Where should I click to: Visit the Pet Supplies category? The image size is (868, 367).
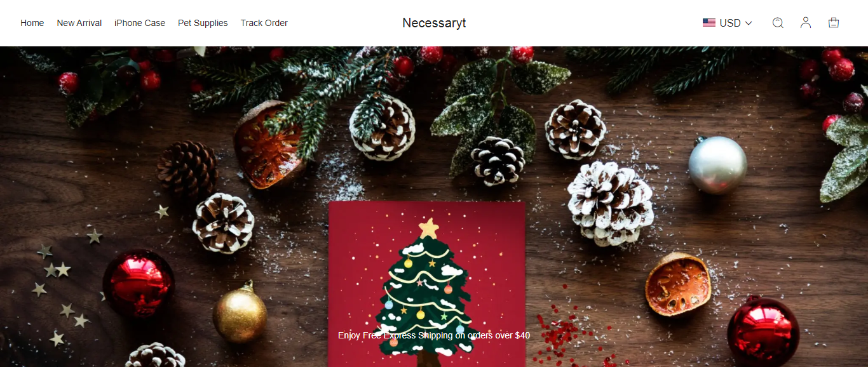[203, 23]
